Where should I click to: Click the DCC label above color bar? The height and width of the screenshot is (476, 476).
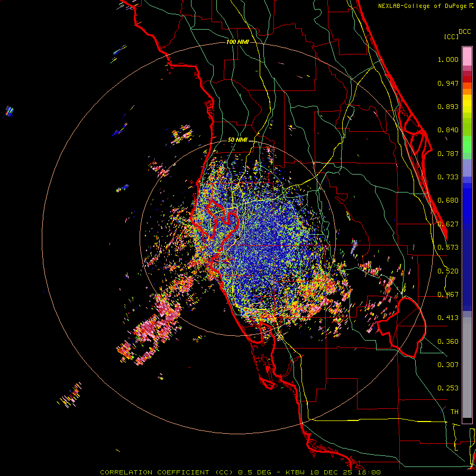point(464,32)
